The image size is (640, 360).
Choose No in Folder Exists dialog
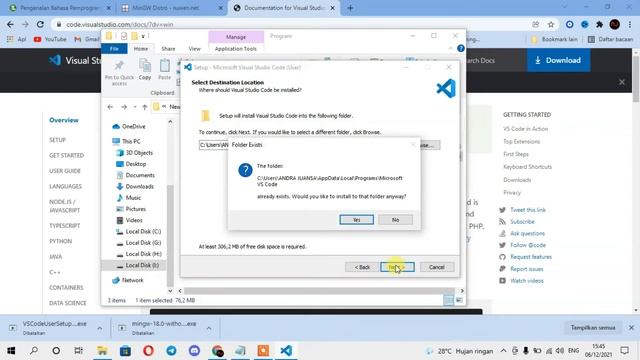point(395,220)
